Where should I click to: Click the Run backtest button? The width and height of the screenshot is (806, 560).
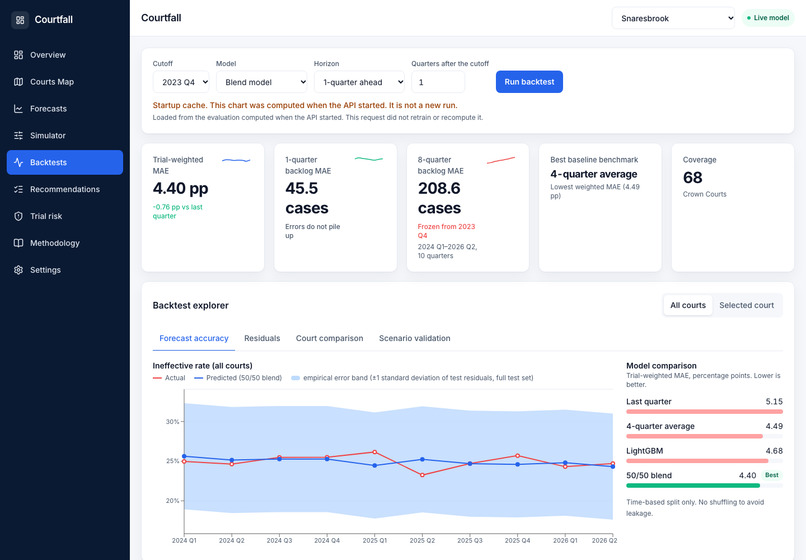(529, 82)
